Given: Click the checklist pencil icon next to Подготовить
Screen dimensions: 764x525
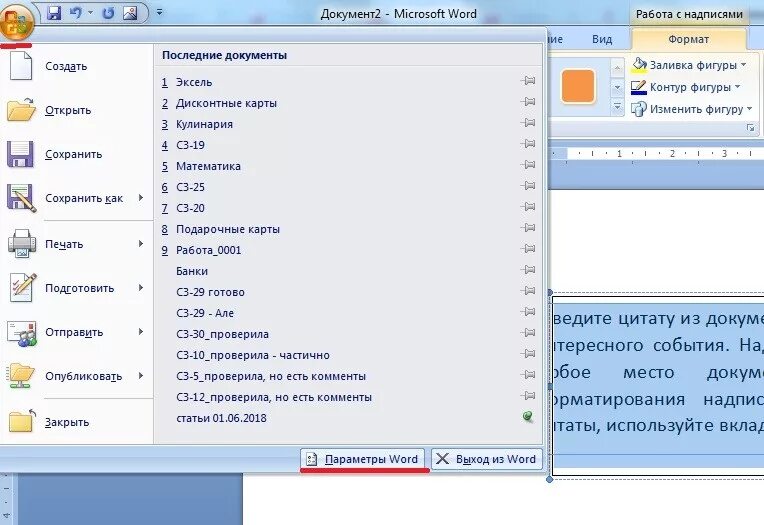Looking at the screenshot, I should click(22, 287).
